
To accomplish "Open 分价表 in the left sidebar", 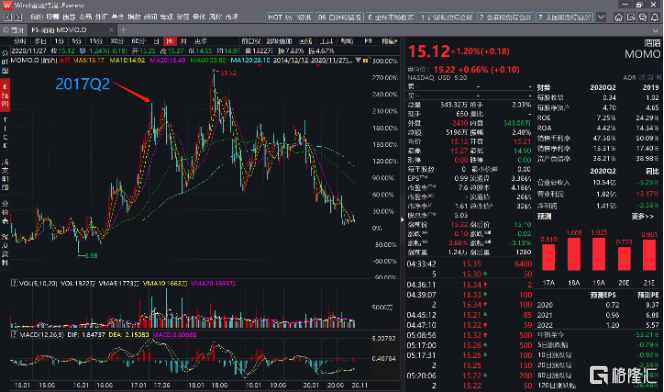I will click(x=5, y=213).
